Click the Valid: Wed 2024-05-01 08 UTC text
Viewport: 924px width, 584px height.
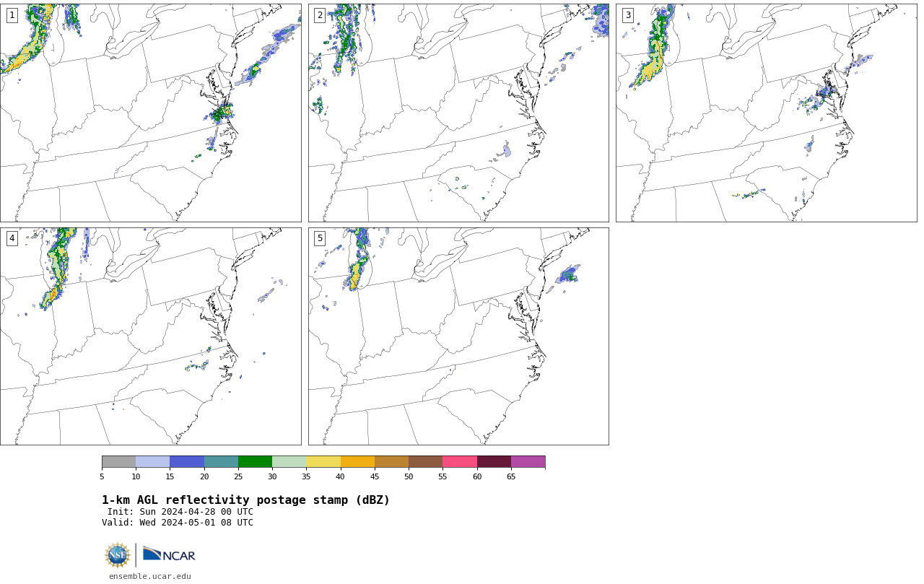point(178,523)
